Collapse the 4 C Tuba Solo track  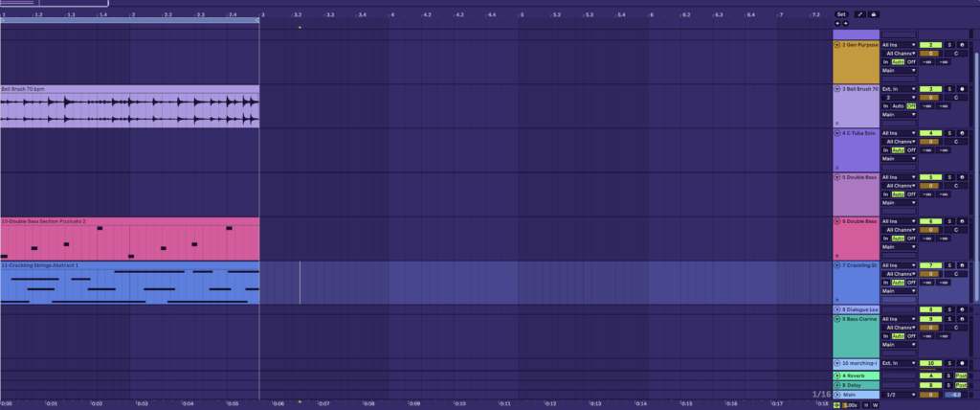pyautogui.click(x=838, y=133)
